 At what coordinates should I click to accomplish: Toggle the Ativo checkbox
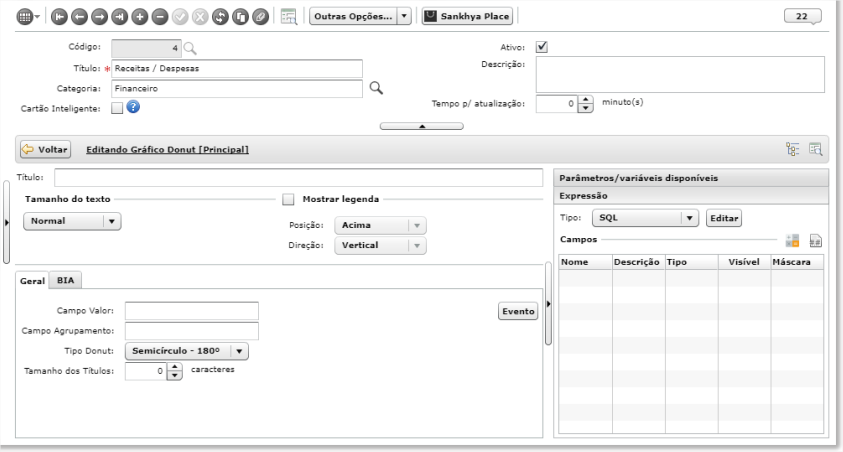click(542, 47)
